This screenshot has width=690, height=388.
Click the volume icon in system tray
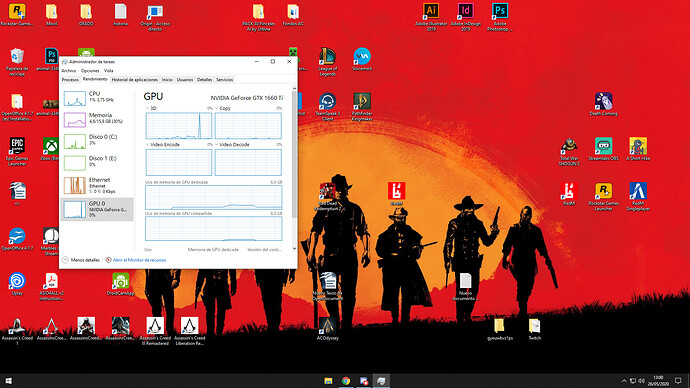[x=641, y=381]
